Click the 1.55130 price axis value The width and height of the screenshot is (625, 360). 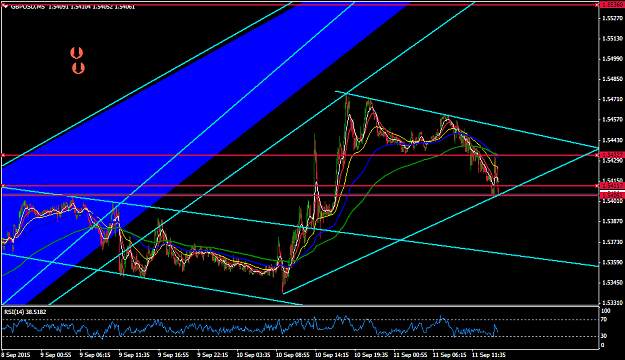coord(613,39)
